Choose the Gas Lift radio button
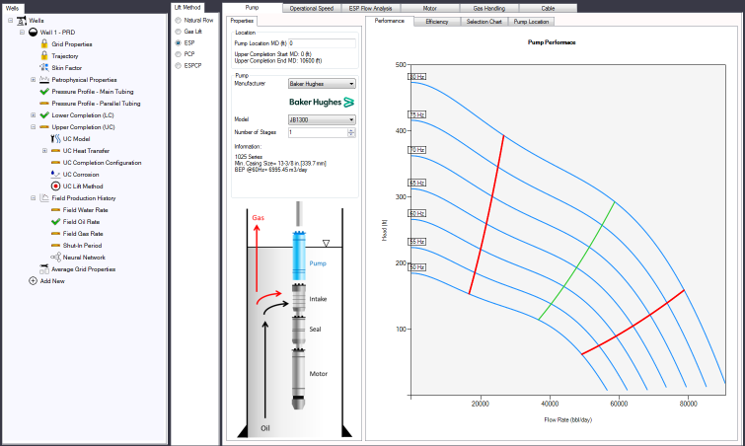The width and height of the screenshot is (745, 446). [178, 32]
